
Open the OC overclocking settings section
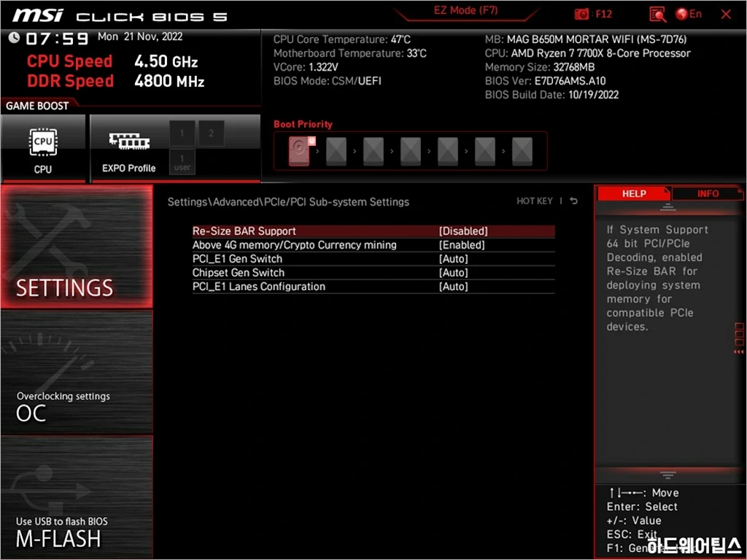pyautogui.click(x=77, y=372)
